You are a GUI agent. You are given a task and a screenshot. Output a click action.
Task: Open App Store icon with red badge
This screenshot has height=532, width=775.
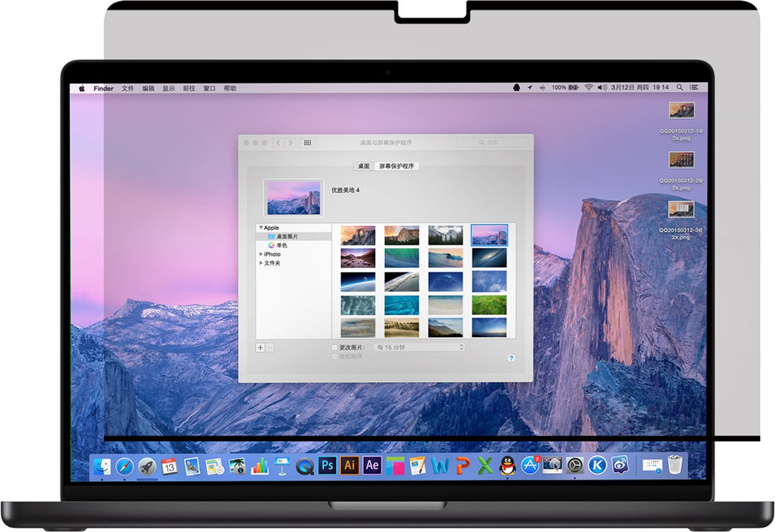pos(530,465)
